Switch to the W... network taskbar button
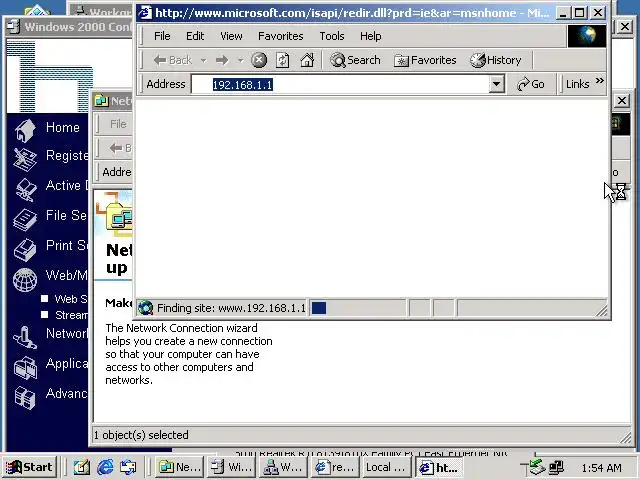The width and height of the screenshot is (640, 480). [283, 467]
